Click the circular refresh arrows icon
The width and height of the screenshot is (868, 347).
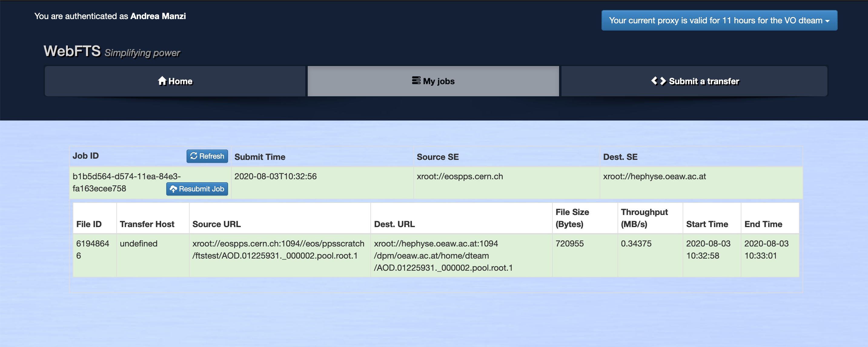coord(194,156)
